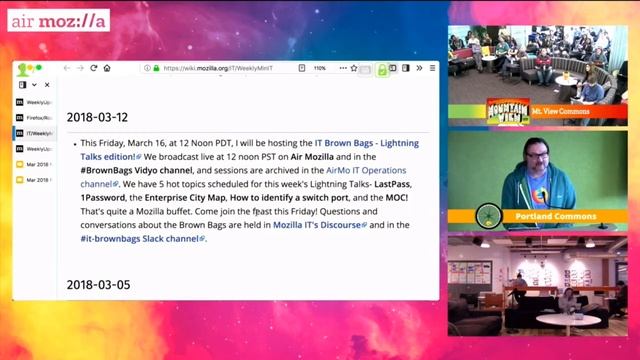This screenshot has height=360, width=640.
Task: Click the 2018-03-12 section heading
Action: click(97, 117)
